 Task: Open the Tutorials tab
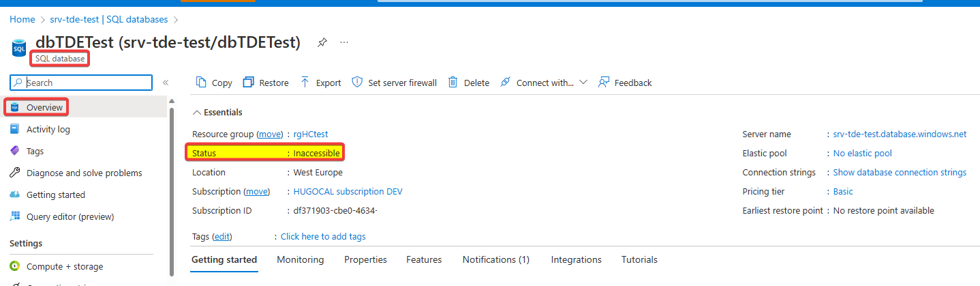coord(639,259)
